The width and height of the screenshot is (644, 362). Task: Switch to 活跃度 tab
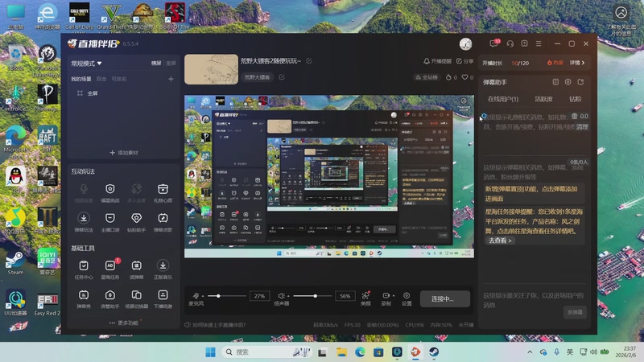click(543, 99)
